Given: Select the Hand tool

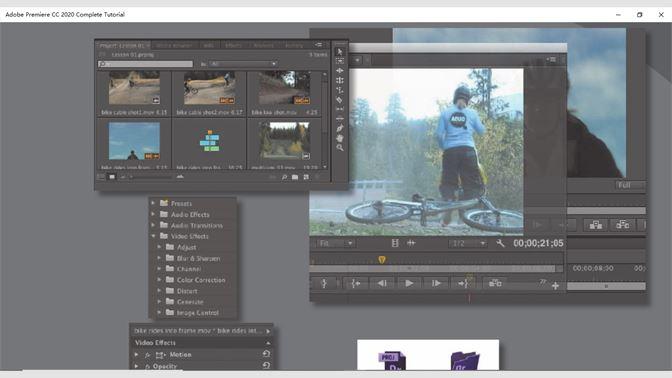Looking at the screenshot, I should [x=340, y=138].
